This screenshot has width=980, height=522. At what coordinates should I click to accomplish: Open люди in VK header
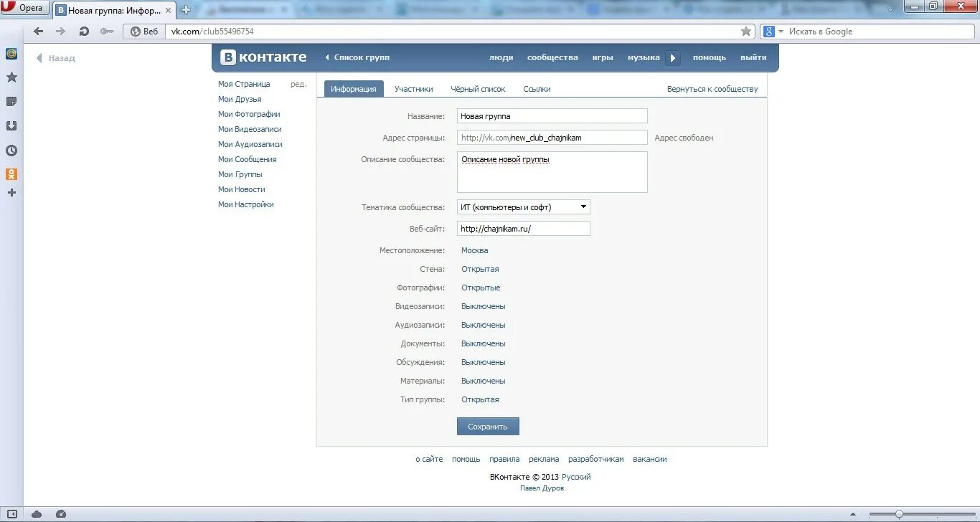501,57
